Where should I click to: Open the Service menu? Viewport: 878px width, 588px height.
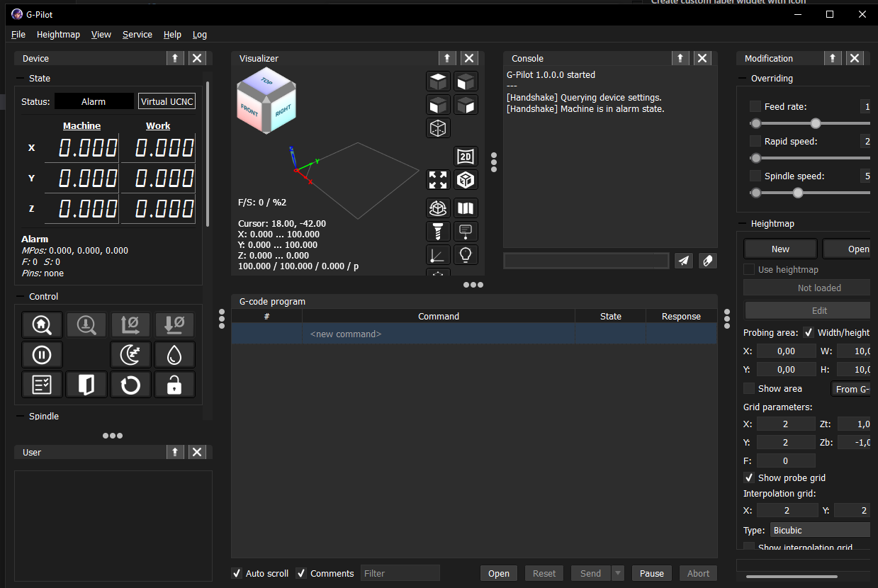pyautogui.click(x=137, y=34)
